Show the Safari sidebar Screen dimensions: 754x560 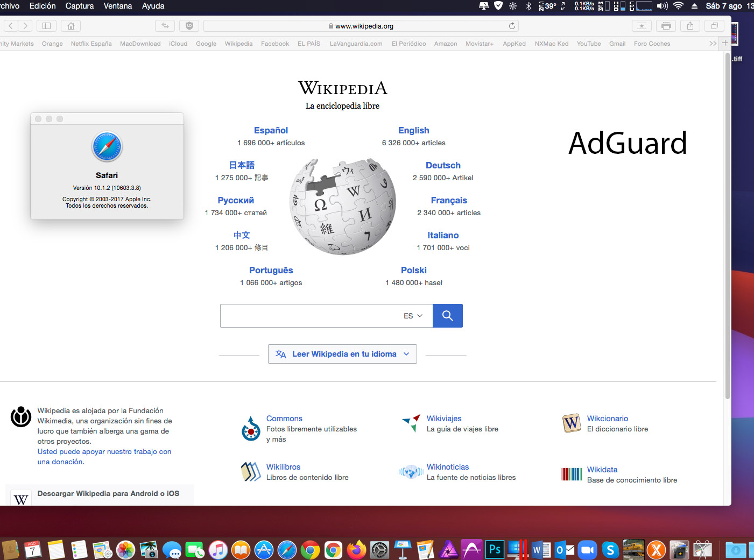tap(46, 26)
